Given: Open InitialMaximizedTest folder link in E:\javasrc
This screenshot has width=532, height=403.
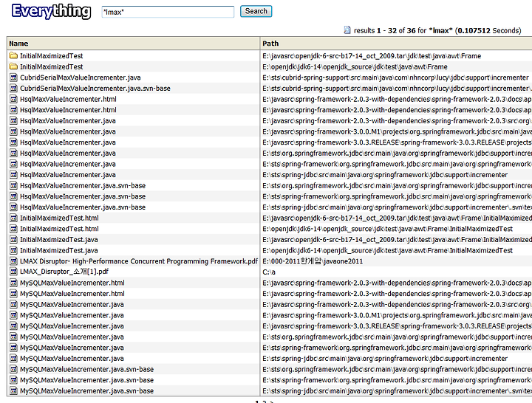Looking at the screenshot, I should tap(51, 56).
